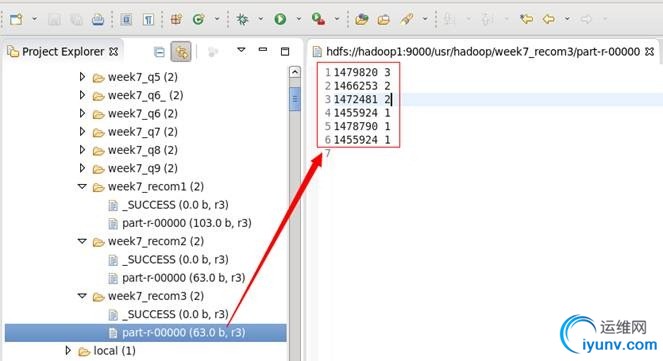Click the Open Task folder icon

point(384,19)
